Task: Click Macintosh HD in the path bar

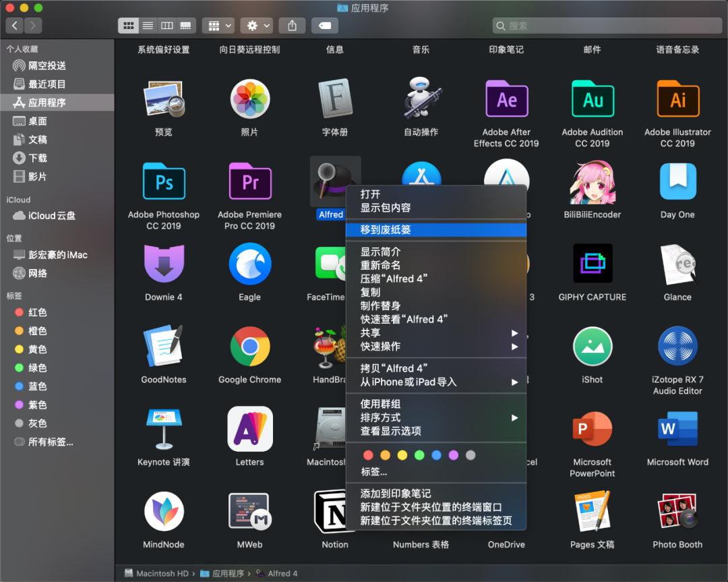Action: coord(157,574)
